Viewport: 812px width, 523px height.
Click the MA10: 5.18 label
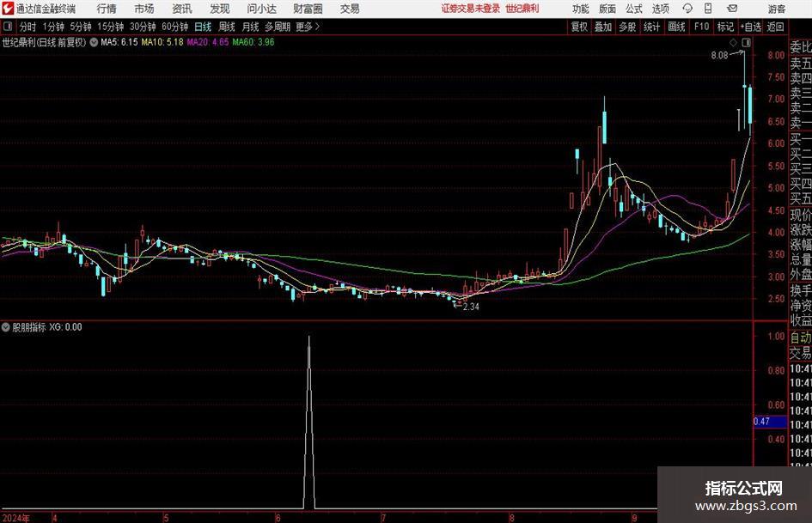coord(162,42)
